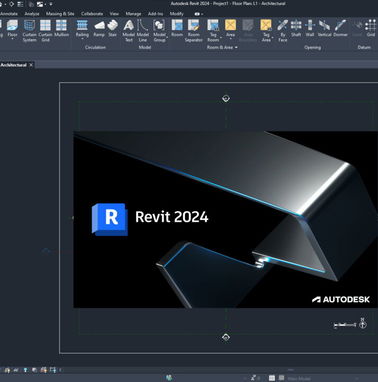
Task: Select the Model Group tool
Action: click(x=159, y=31)
